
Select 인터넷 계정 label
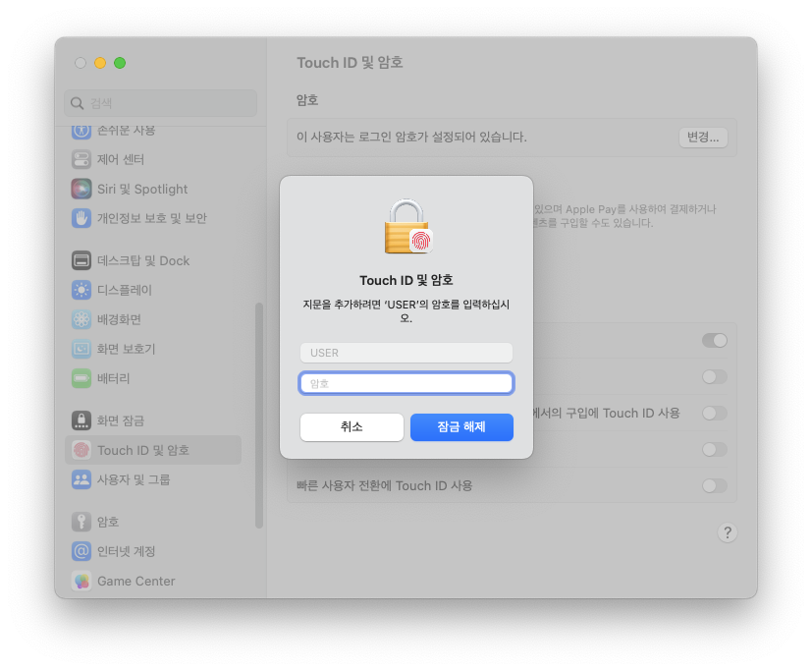point(127,551)
